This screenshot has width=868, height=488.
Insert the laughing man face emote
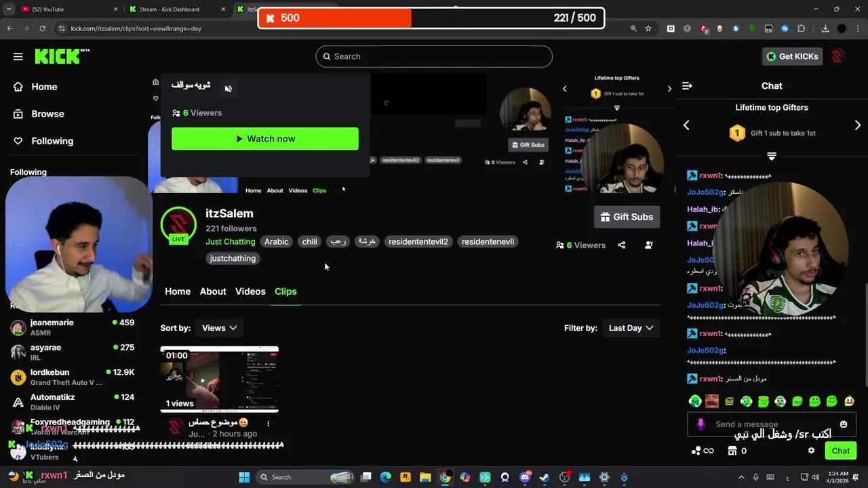click(x=711, y=401)
